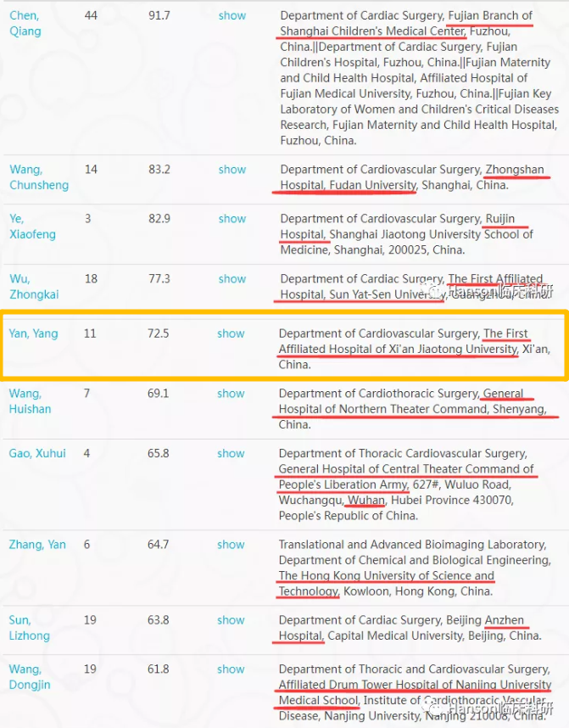This screenshot has width=569, height=728.
Task: Click show in Ye, Xiaofeng row
Action: (x=232, y=219)
